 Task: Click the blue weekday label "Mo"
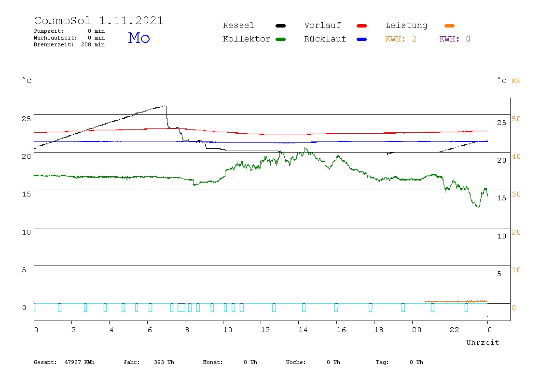coord(139,38)
